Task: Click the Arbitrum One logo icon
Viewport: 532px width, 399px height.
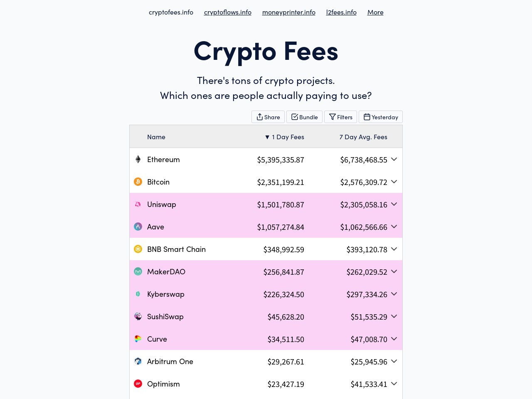Action: (138, 361)
